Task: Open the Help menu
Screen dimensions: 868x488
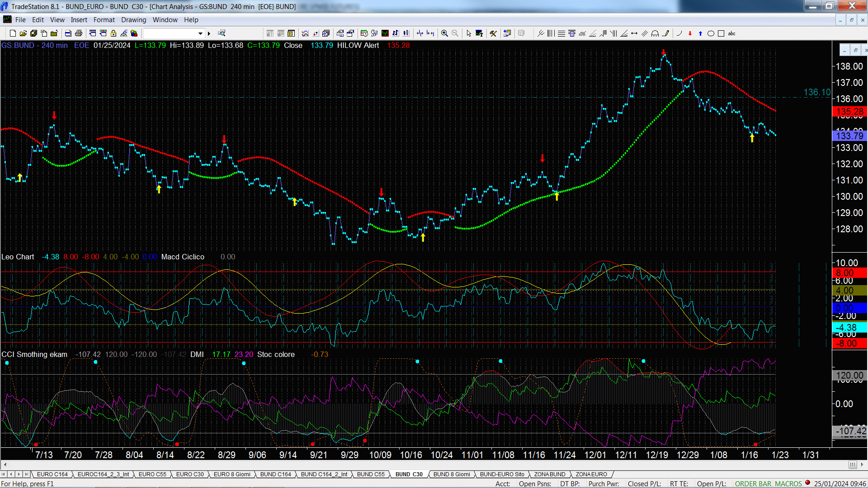Action: click(191, 20)
